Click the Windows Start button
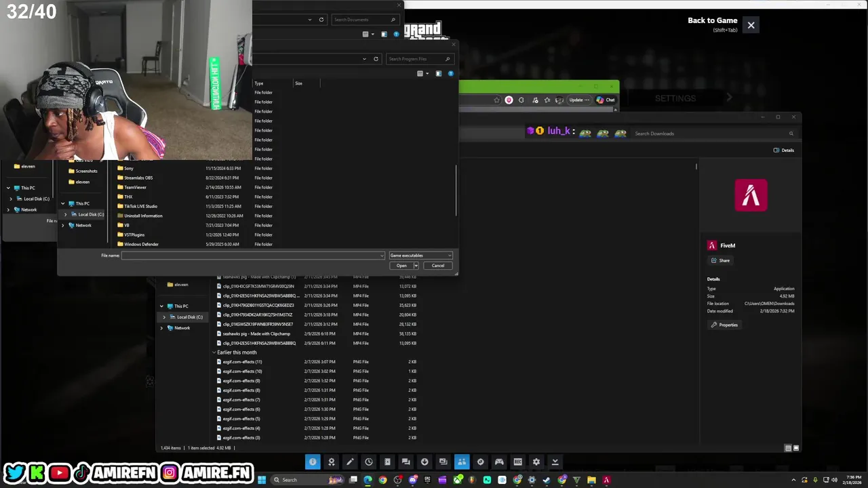 point(261,480)
